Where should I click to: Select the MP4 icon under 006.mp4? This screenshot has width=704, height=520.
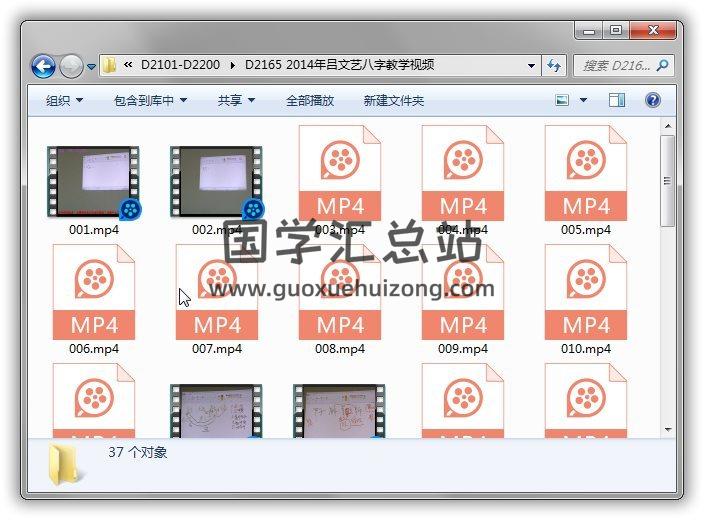[x=94, y=401]
